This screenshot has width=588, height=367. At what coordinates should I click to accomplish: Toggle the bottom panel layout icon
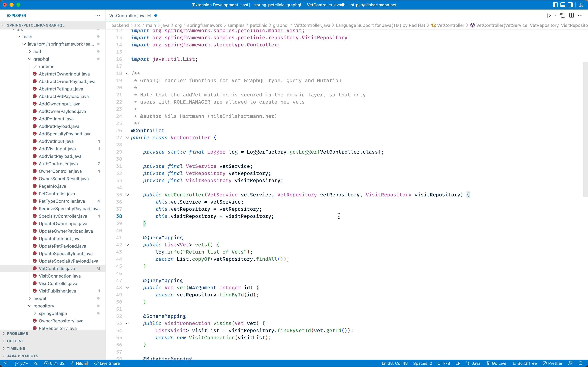(x=563, y=5)
